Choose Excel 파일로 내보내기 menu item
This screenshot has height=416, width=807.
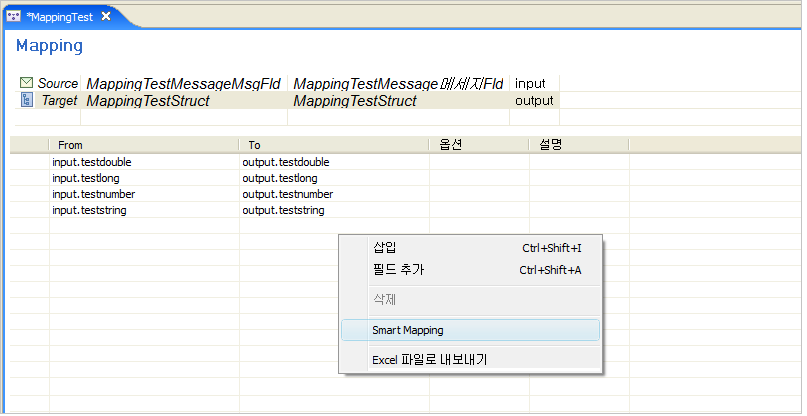(x=470, y=359)
